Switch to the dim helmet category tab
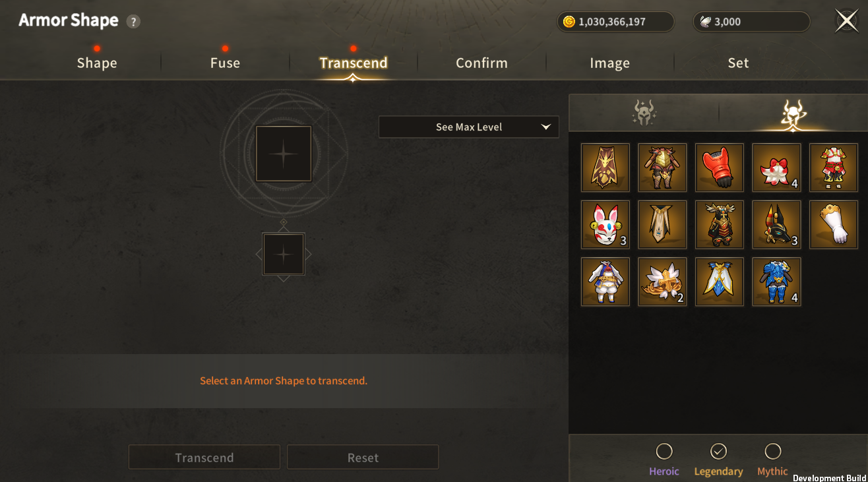Viewport: 868px width, 482px height. click(643, 113)
